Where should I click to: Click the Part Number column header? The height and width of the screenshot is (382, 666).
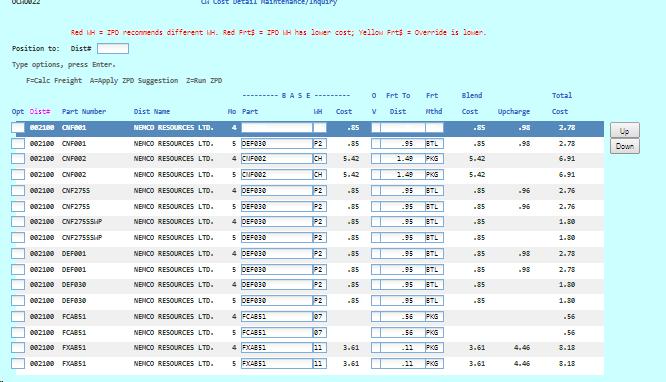click(x=84, y=111)
